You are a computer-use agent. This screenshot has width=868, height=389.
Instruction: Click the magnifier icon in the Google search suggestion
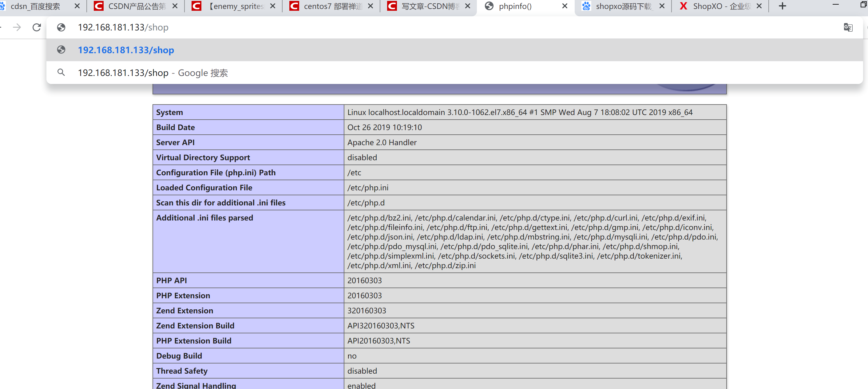tap(61, 73)
